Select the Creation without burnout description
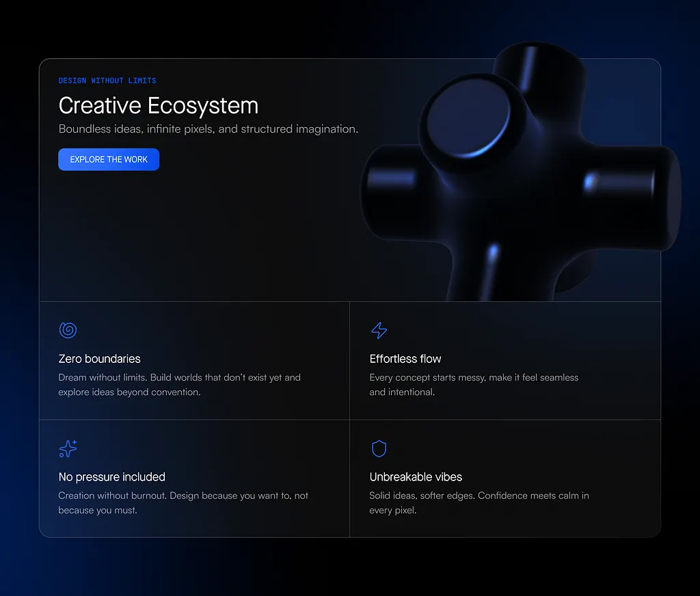 tap(183, 503)
